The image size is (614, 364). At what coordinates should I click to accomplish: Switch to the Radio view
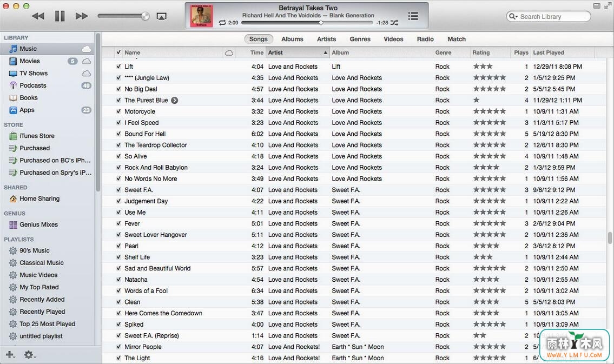tap(425, 39)
